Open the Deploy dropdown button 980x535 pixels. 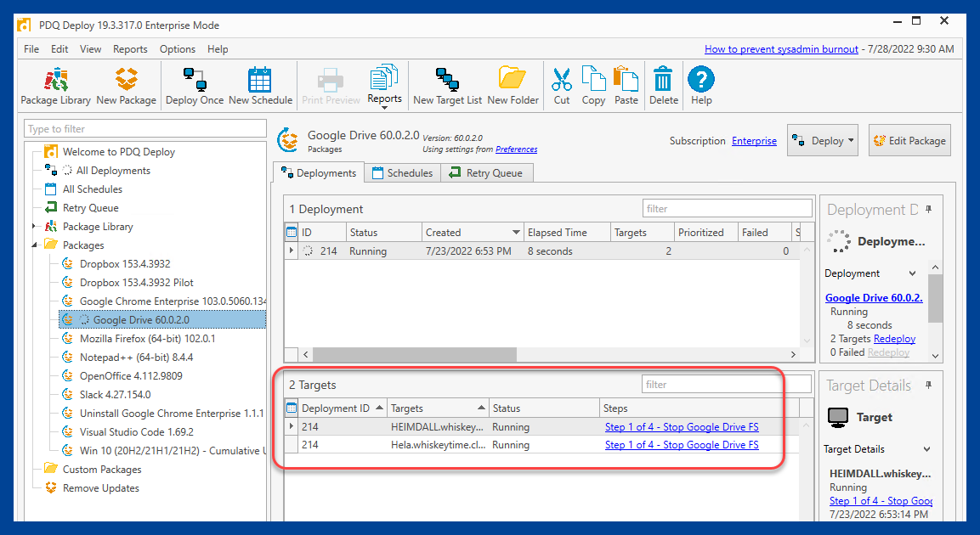point(823,140)
